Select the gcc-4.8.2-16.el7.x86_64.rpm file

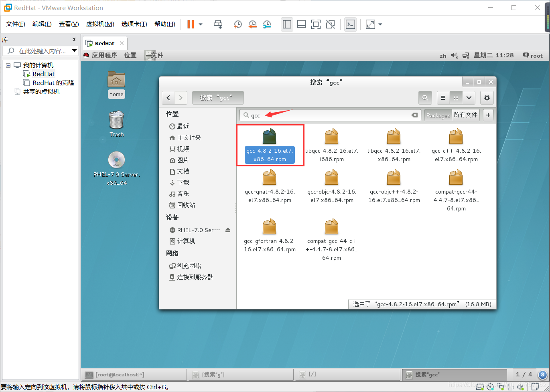tap(270, 145)
